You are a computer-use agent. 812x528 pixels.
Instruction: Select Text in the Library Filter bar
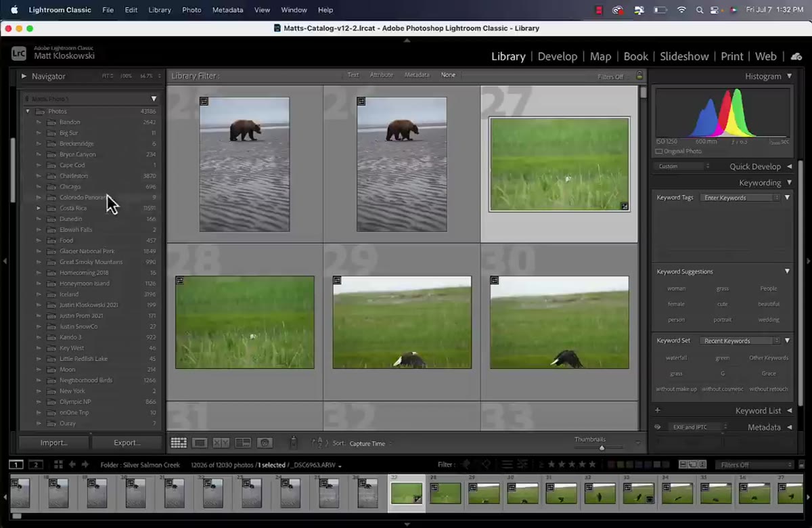(353, 75)
